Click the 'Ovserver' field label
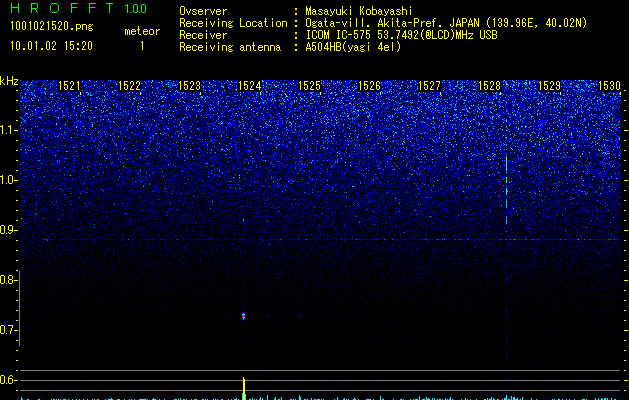This screenshot has height=400, width=629. (203, 11)
